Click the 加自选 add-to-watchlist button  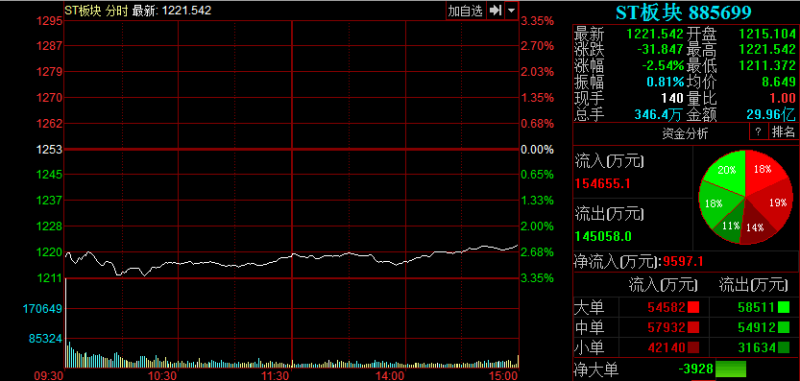tap(465, 11)
